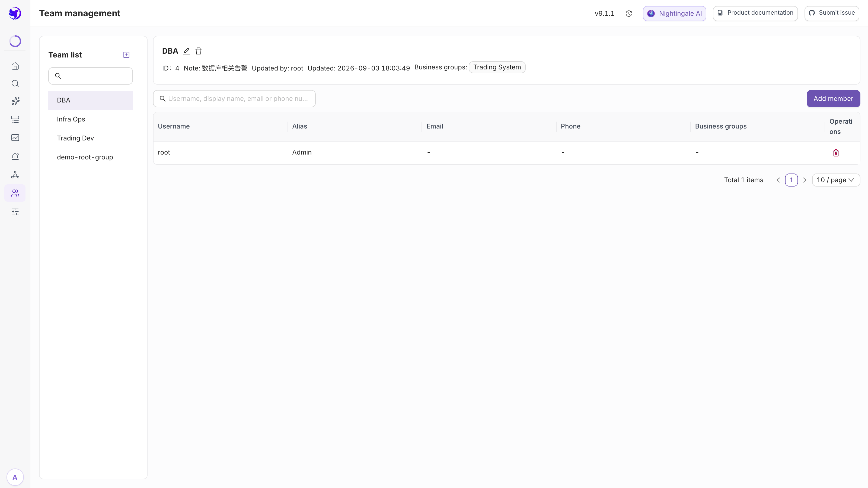Open the search explorer sidebar icon
This screenshot has width=868, height=488.
coord(15,84)
